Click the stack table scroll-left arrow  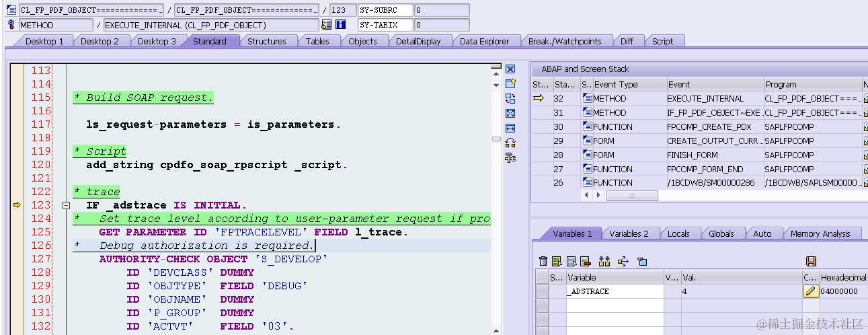(587, 195)
